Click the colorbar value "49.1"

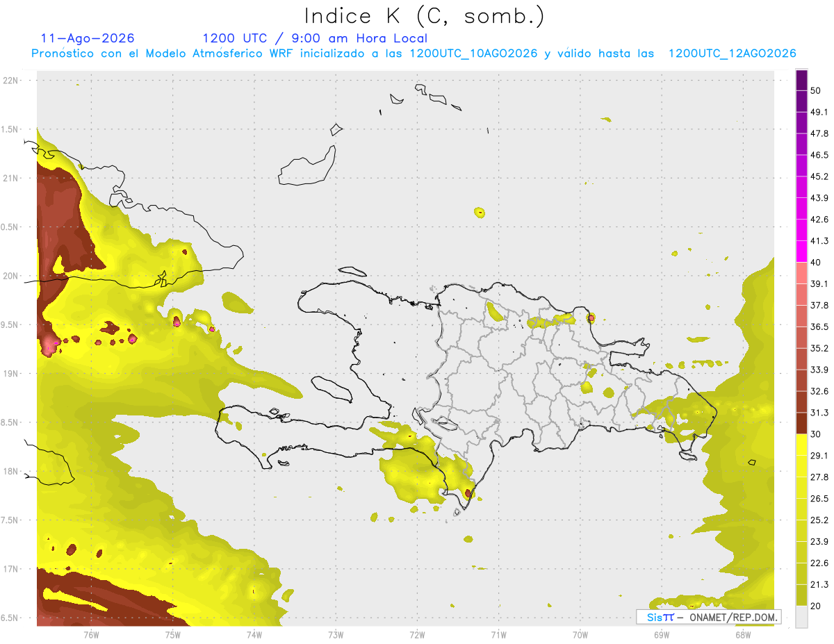819,112
